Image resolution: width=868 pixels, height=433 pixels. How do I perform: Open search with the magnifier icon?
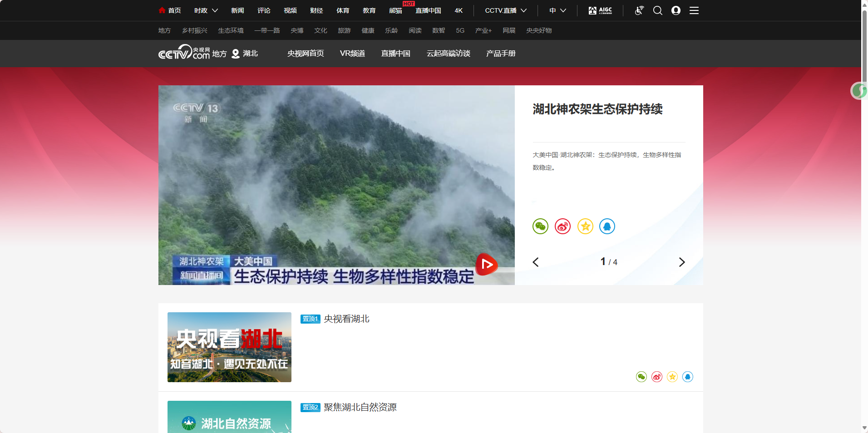click(658, 10)
